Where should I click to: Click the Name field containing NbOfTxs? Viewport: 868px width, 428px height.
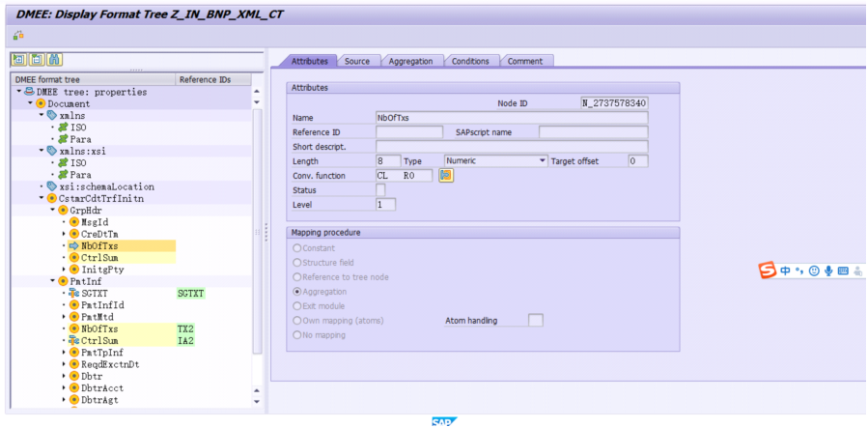pyautogui.click(x=512, y=118)
